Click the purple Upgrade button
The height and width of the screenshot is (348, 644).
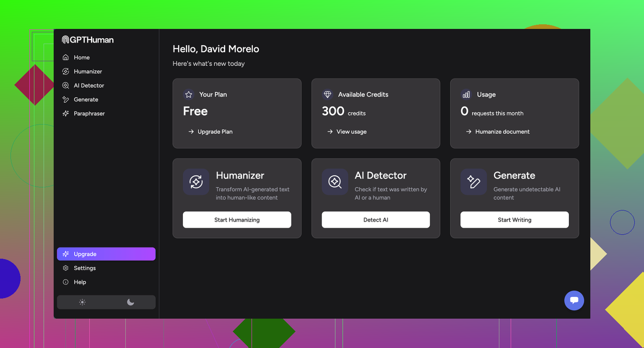[106, 254]
